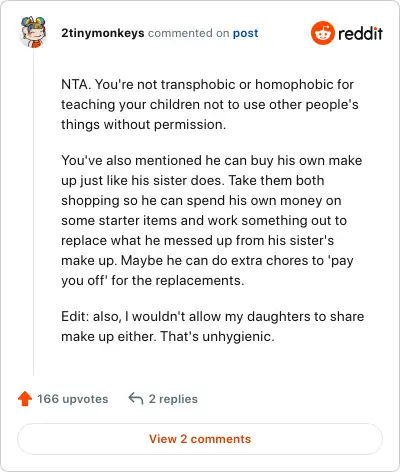Click the "Edit: also" paragraph
Viewport: 400px width, 472px height.
pyautogui.click(x=212, y=326)
